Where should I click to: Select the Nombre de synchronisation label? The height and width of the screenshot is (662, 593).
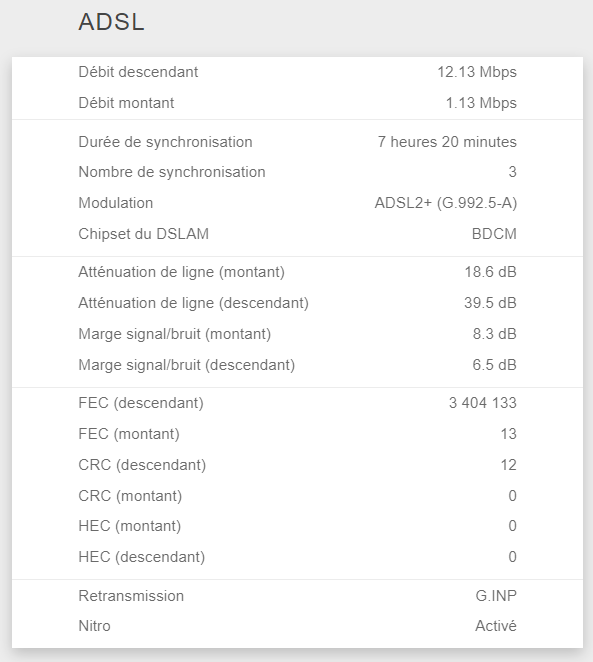click(x=172, y=172)
